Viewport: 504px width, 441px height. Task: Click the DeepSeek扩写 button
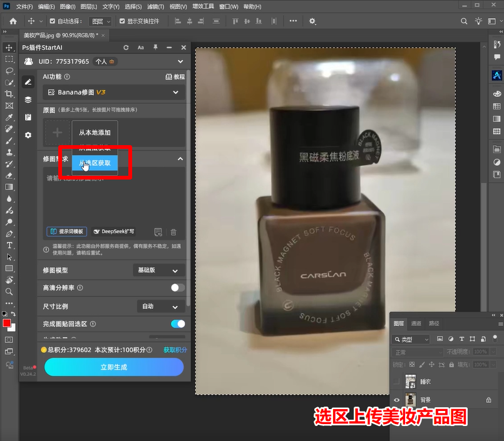(113, 231)
